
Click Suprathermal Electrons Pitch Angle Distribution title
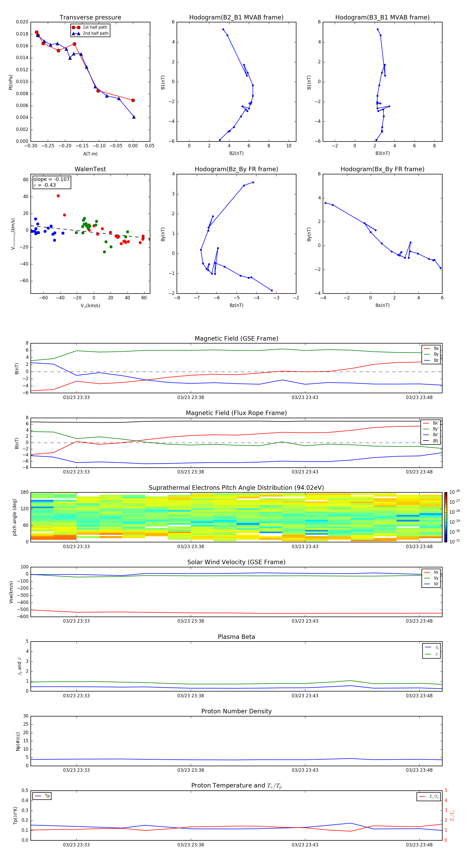[236, 488]
